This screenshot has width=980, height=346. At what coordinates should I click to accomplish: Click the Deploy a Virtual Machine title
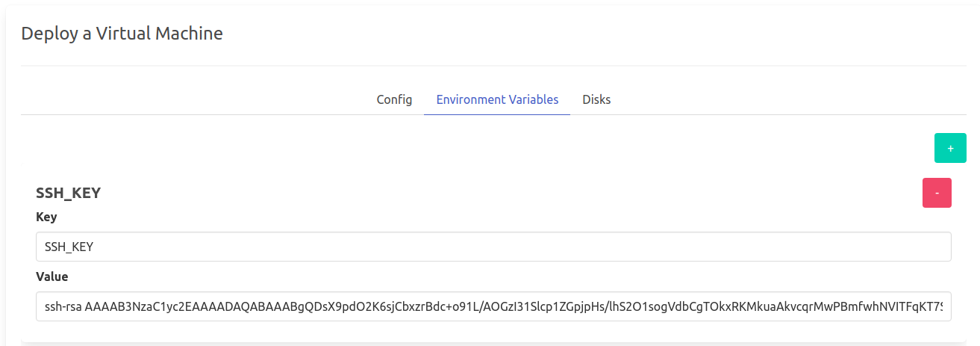(122, 33)
